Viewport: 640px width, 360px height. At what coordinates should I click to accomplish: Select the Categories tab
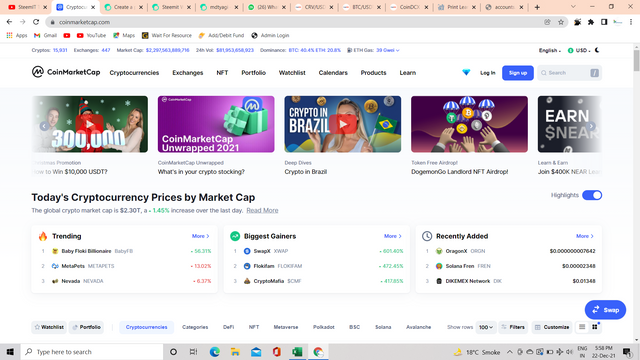click(x=195, y=327)
